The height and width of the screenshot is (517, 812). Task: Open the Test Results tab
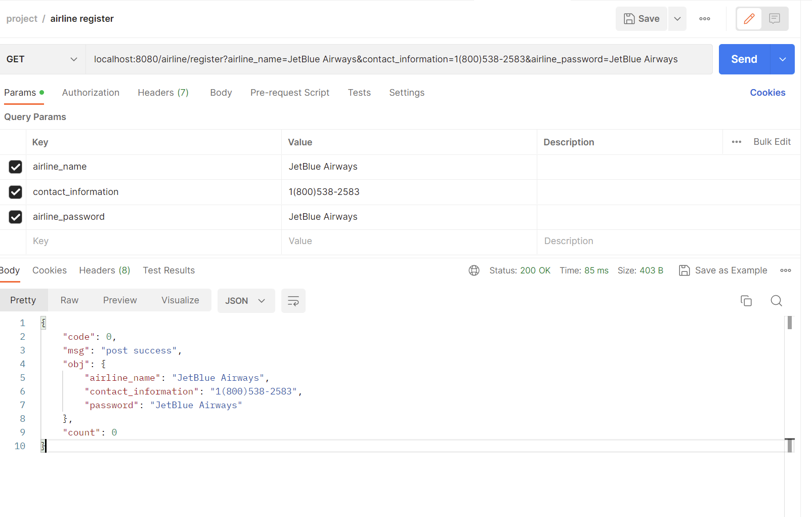tap(168, 270)
